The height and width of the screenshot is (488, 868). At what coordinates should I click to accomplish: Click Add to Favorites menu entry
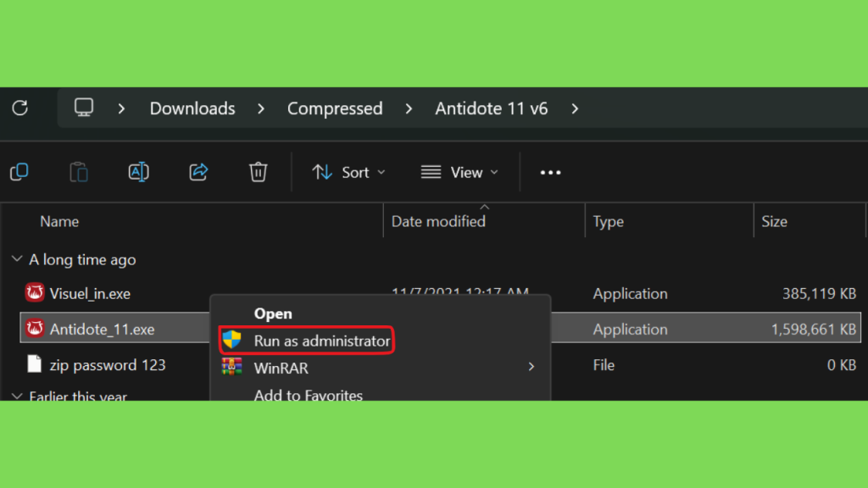coord(308,395)
